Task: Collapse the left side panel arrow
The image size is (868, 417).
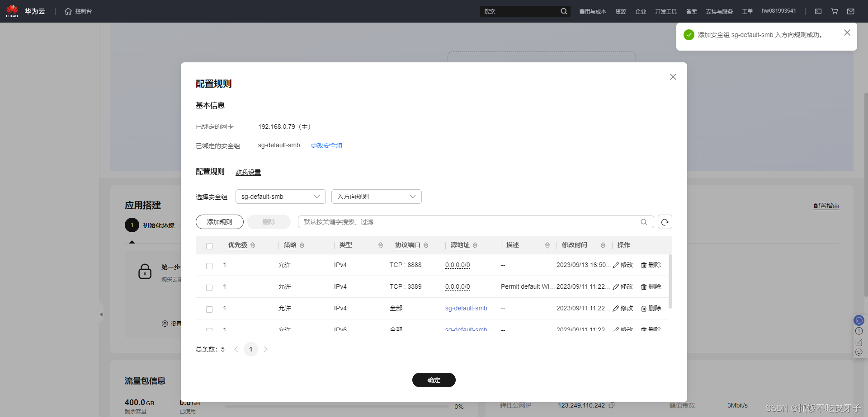Action: point(101,314)
